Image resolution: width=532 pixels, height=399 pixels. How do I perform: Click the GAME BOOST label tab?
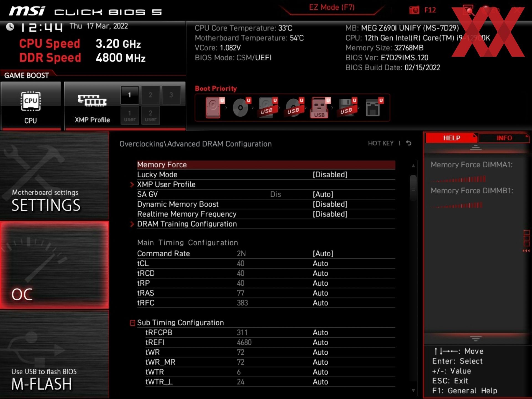click(x=27, y=75)
